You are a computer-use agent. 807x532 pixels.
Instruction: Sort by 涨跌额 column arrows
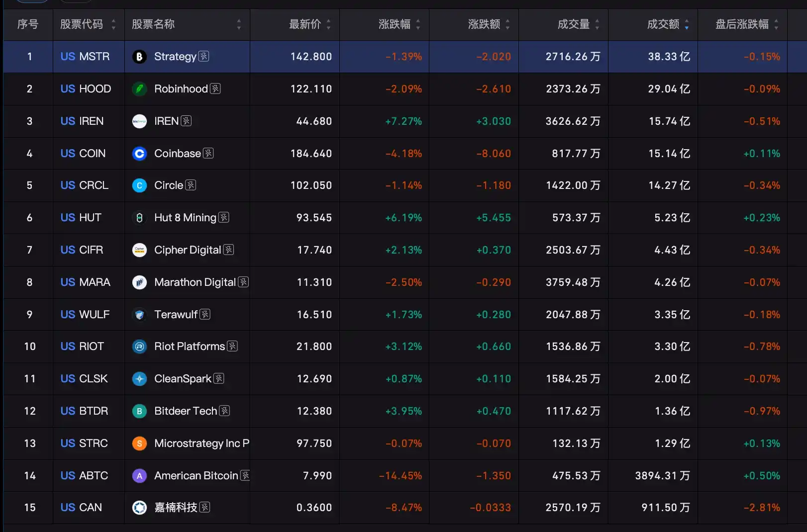(507, 24)
